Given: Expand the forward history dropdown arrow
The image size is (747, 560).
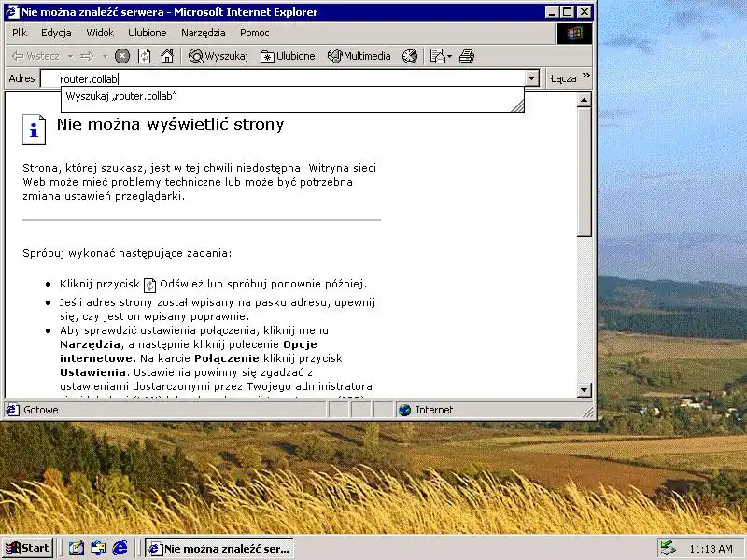Looking at the screenshot, I should [105, 57].
